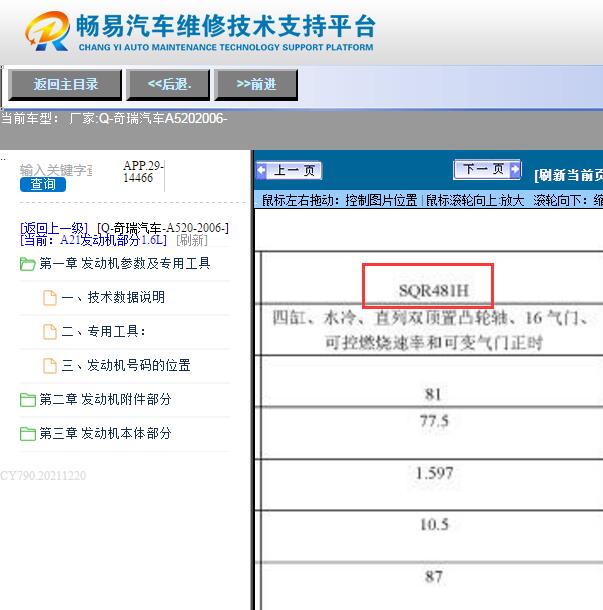Screen dimensions: 603x610
Task: Open 一、技术数据说明 page
Action: (113, 298)
